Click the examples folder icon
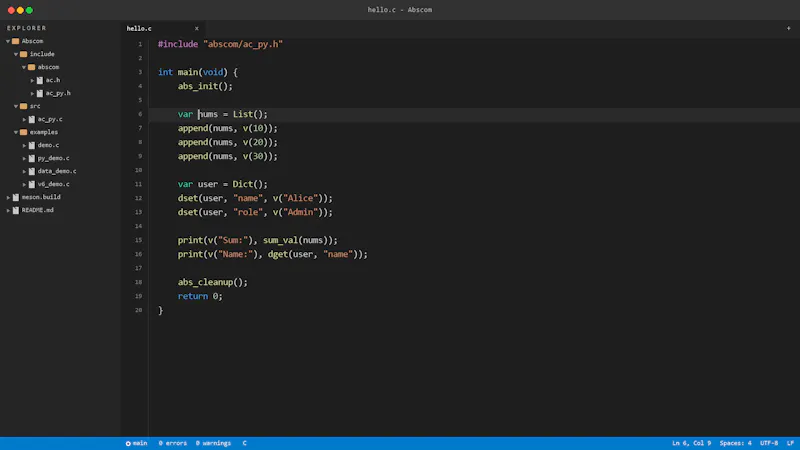The width and height of the screenshot is (800, 450). click(x=23, y=132)
